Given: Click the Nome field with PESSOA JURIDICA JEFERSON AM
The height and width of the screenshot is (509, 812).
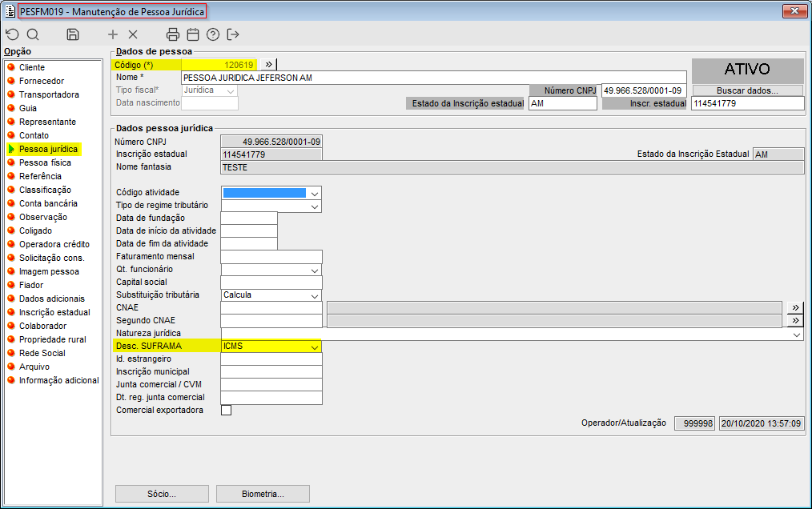Looking at the screenshot, I should click(434, 78).
